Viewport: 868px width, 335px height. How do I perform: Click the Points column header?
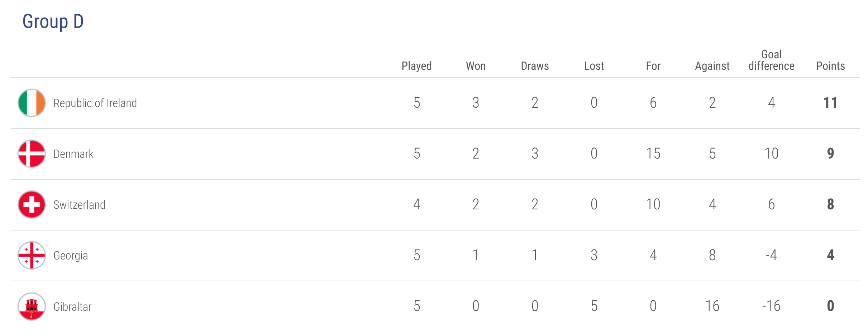(830, 66)
